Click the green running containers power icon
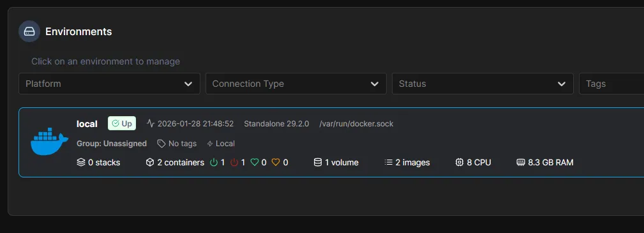This screenshot has height=233, width=644. coord(214,162)
